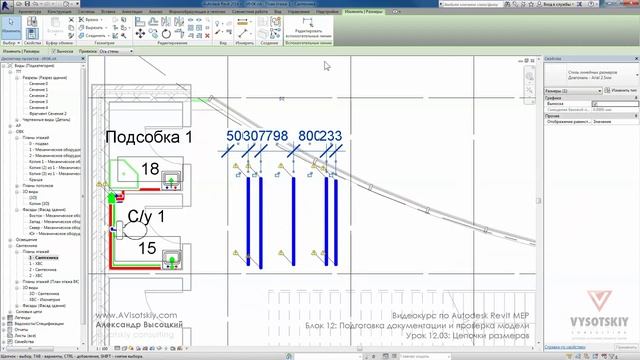Screen dimensions: 640x360
Task: Select 3D - Сантехника view in browser
Action: (44, 294)
